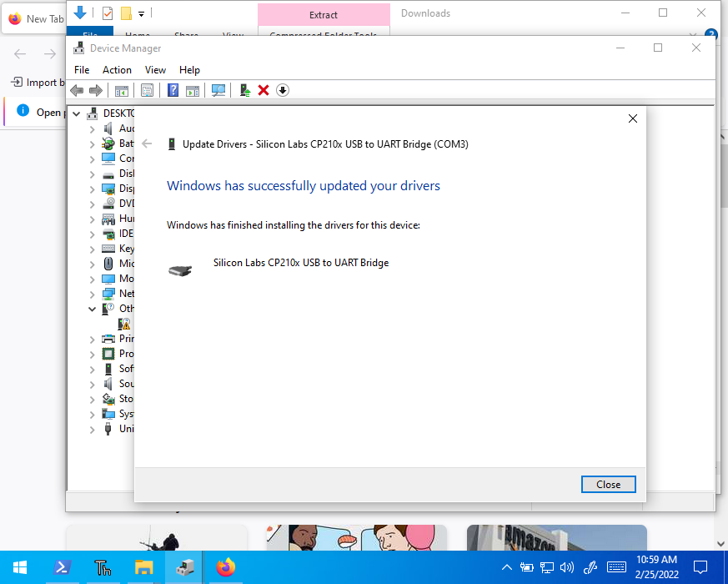728x584 pixels.
Task: Click the Batteries category icon
Action: click(108, 143)
